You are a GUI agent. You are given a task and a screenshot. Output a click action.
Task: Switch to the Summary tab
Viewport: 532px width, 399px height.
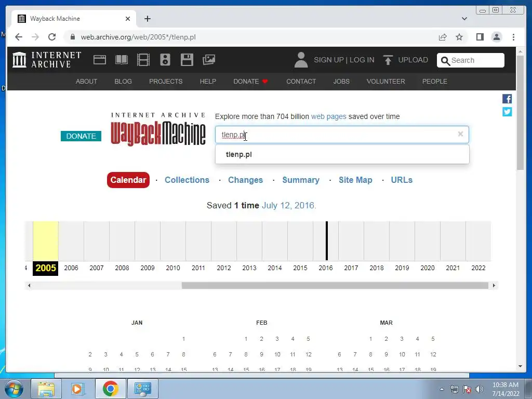pos(301,180)
